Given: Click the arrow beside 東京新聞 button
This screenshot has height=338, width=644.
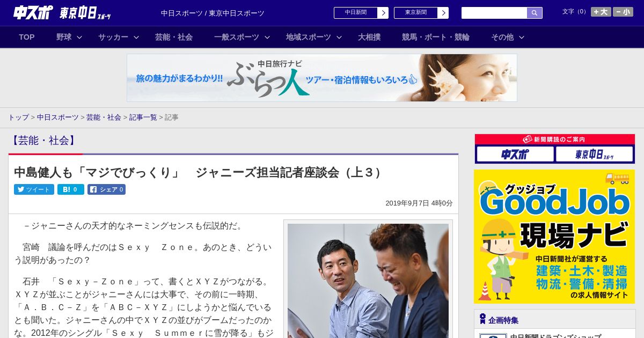Looking at the screenshot, I should click(x=443, y=13).
